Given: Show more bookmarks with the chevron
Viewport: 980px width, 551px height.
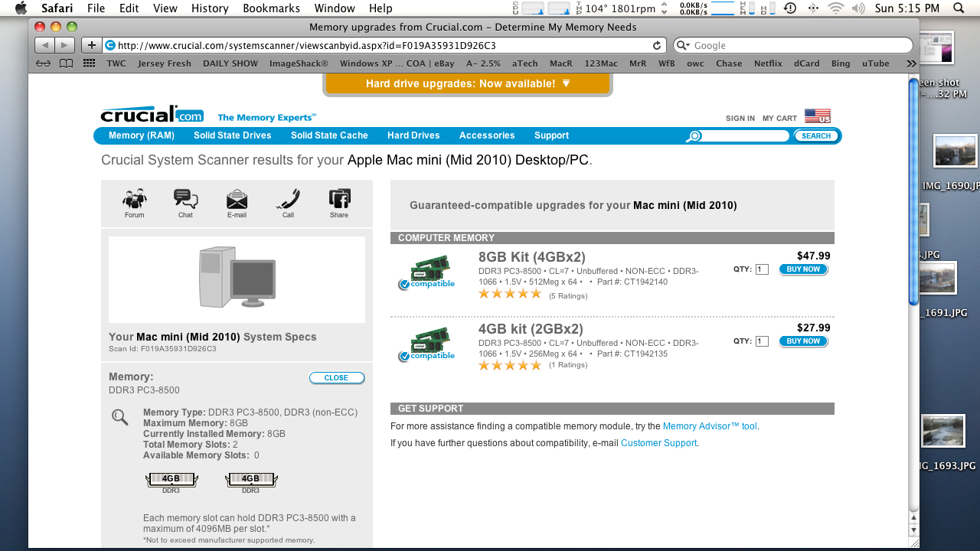Looking at the screenshot, I should 910,64.
